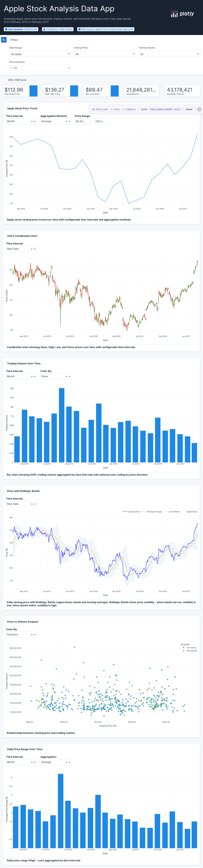Click tallest Daily Price Range bar
This screenshot has height=868, width=203.
[60, 811]
